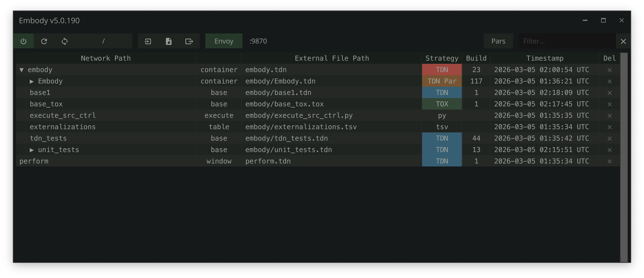This screenshot has width=644, height=278.
Task: Click the Network Path column header
Action: [105, 58]
